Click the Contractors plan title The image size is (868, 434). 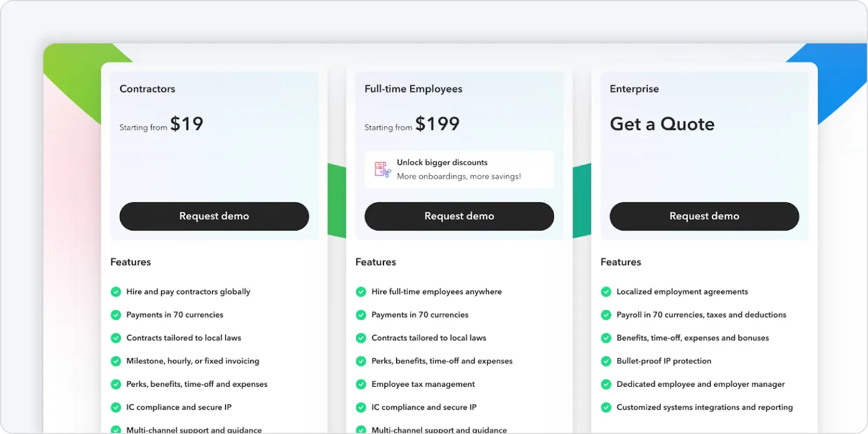tap(147, 89)
